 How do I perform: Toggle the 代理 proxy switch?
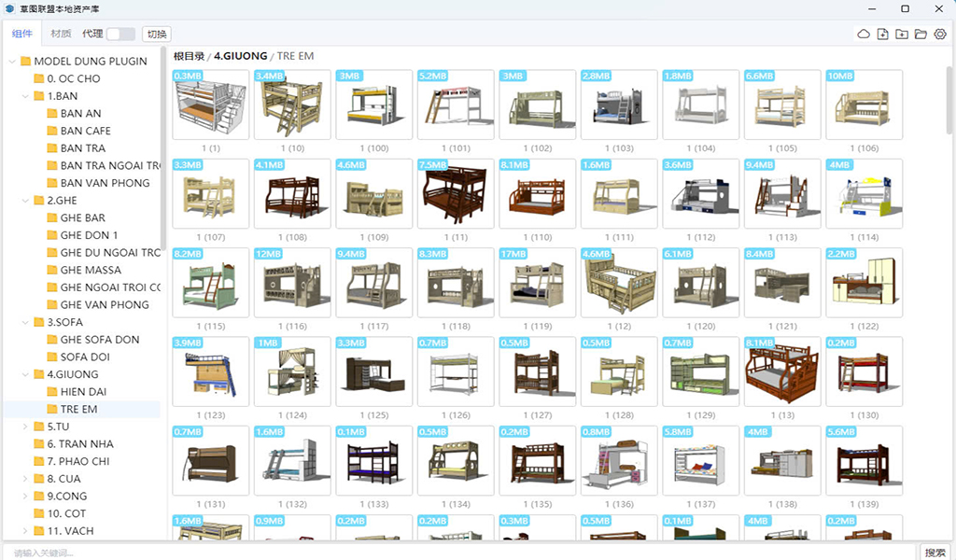(x=120, y=35)
